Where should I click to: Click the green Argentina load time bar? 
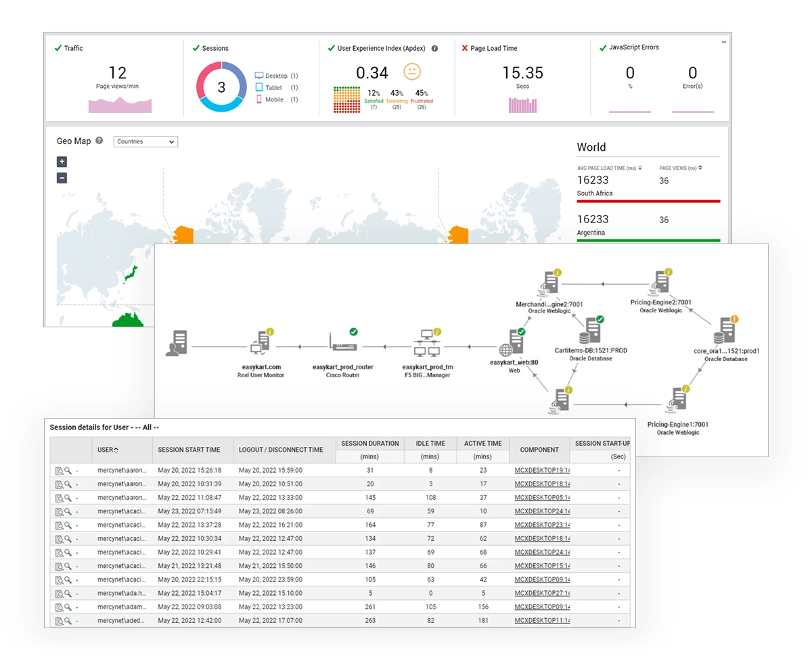(x=648, y=240)
